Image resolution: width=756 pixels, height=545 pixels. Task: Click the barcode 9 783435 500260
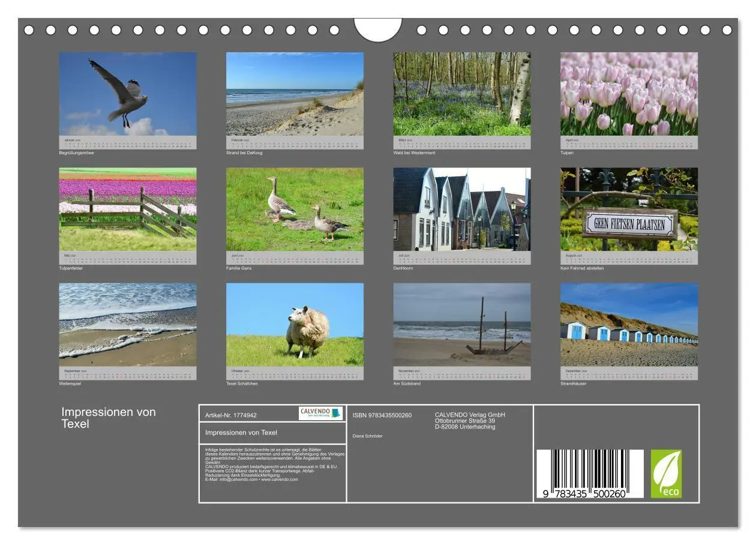point(589,474)
